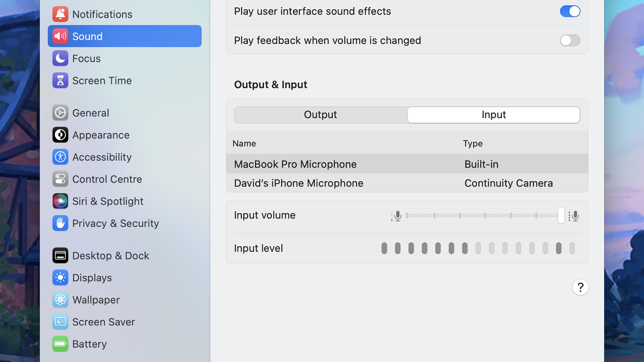Toggle Play user interface sound effects
Image resolution: width=644 pixels, height=362 pixels.
tap(570, 11)
